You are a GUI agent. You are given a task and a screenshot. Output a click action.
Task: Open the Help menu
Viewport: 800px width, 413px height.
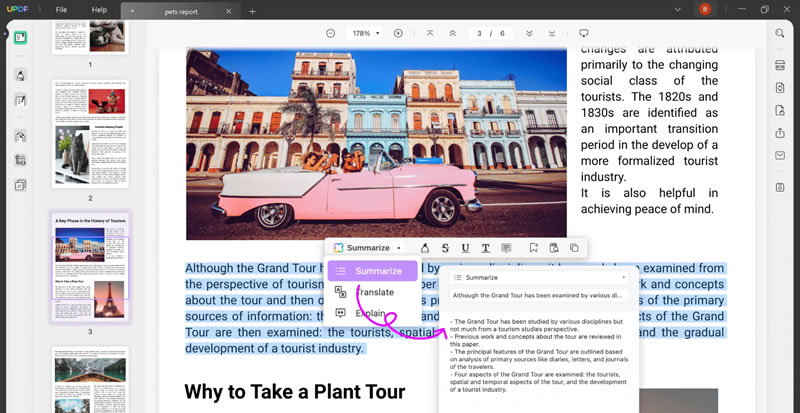click(x=99, y=10)
